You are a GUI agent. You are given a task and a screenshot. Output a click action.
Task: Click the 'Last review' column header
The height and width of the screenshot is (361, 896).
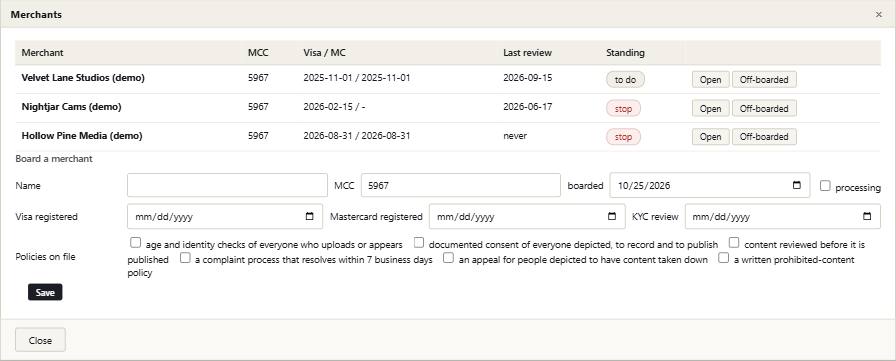pyautogui.click(x=527, y=53)
